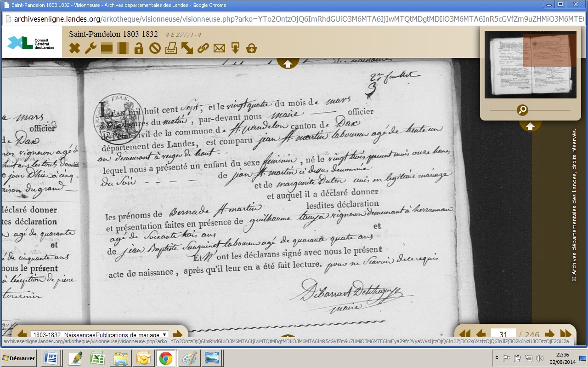
Task: Click the book overview thumbnail in the navigator
Action: click(x=530, y=64)
